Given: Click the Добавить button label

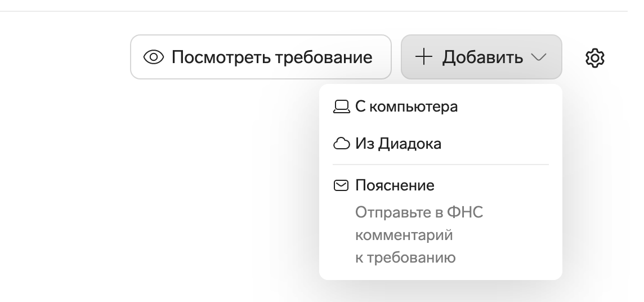Looking at the screenshot, I should pyautogui.click(x=482, y=57).
